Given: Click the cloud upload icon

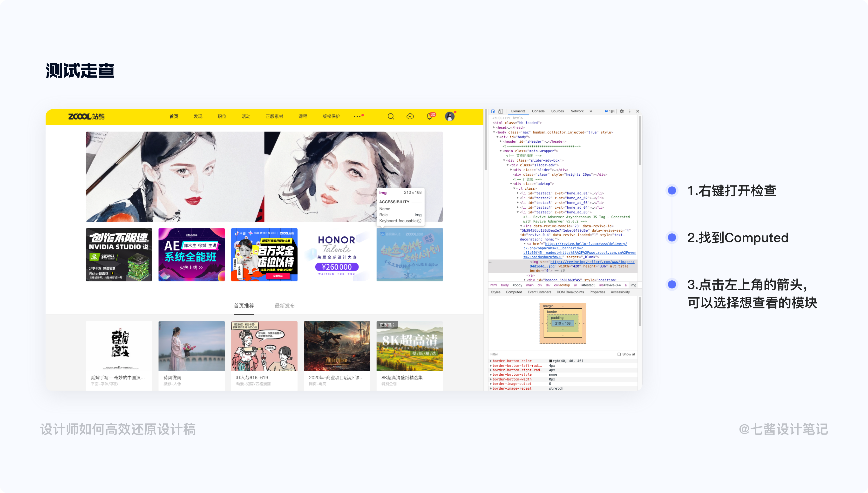Looking at the screenshot, I should 410,116.
